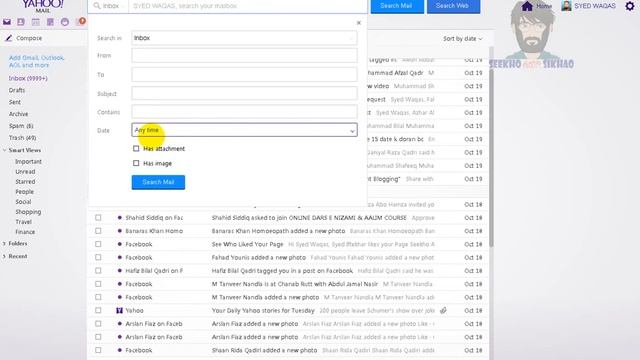
Task: Focus the Subject input field
Action: click(244, 93)
